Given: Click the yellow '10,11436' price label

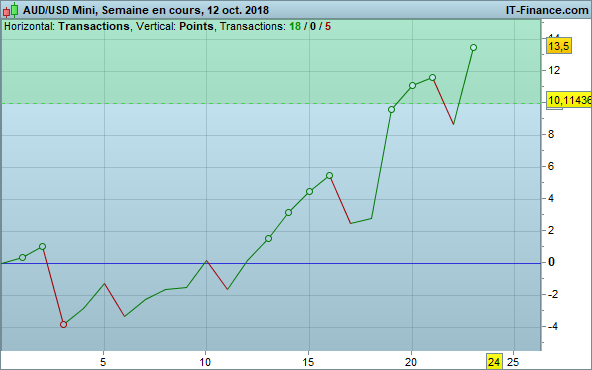Looking at the screenshot, I should coord(569,100).
